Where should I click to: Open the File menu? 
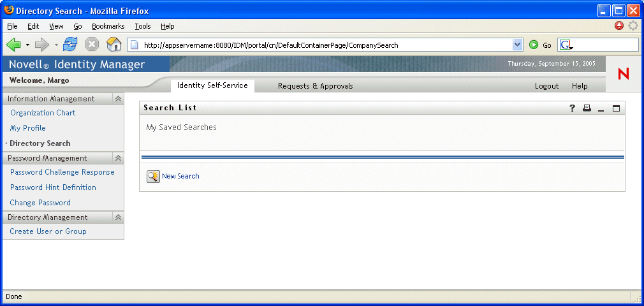coord(12,26)
